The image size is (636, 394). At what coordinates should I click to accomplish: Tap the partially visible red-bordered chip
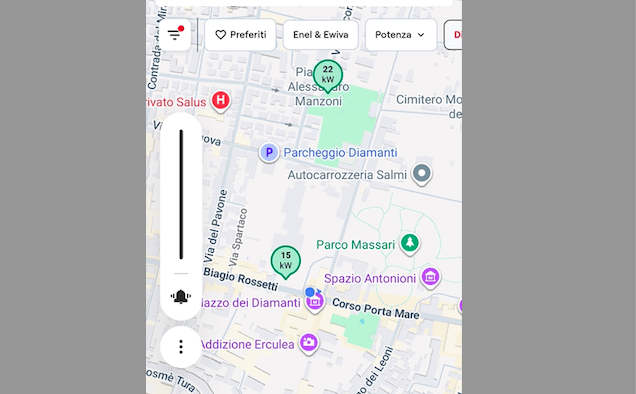point(453,35)
